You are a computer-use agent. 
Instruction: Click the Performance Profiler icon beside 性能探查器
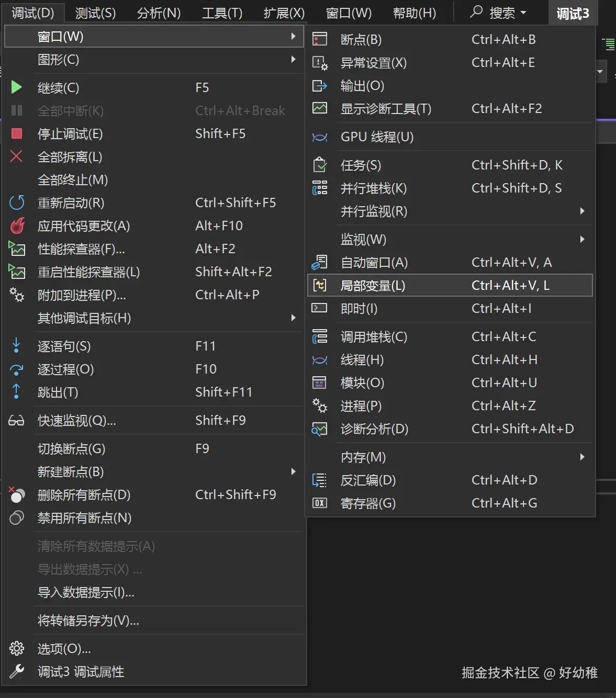[17, 249]
